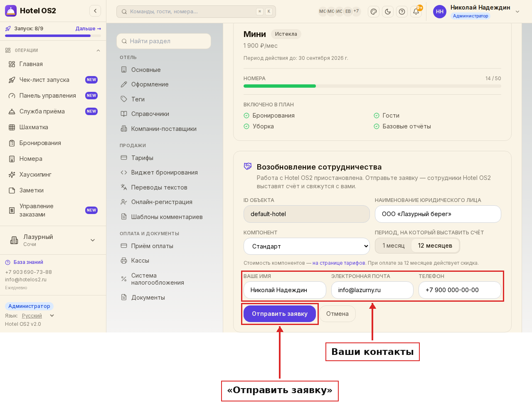Open Чек-лист запуска

pyautogui.click(x=53, y=80)
